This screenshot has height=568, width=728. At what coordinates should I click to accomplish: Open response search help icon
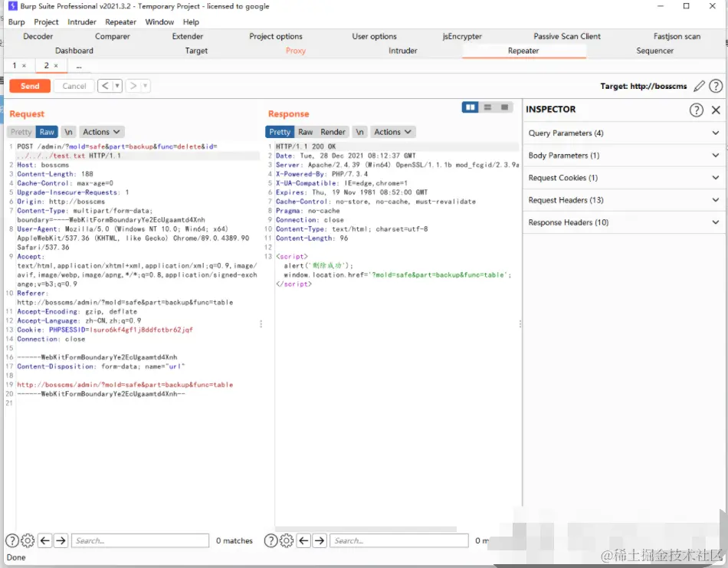[x=271, y=540]
